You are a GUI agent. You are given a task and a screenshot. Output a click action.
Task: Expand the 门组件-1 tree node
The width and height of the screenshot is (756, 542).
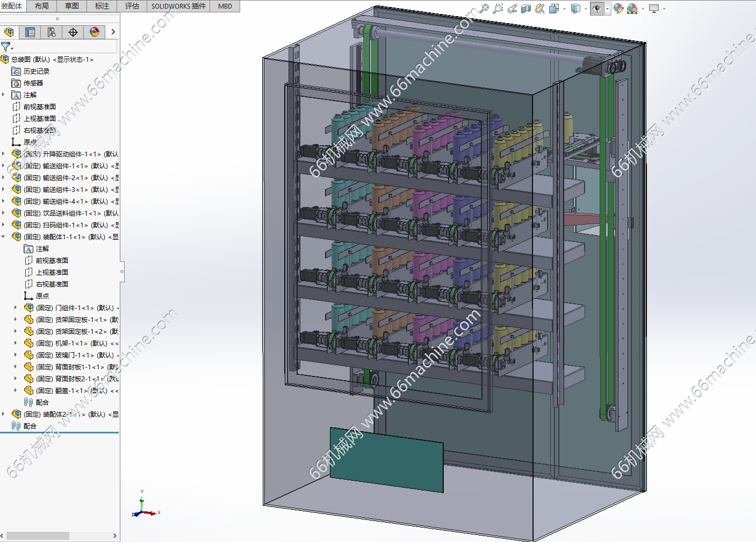[15, 308]
